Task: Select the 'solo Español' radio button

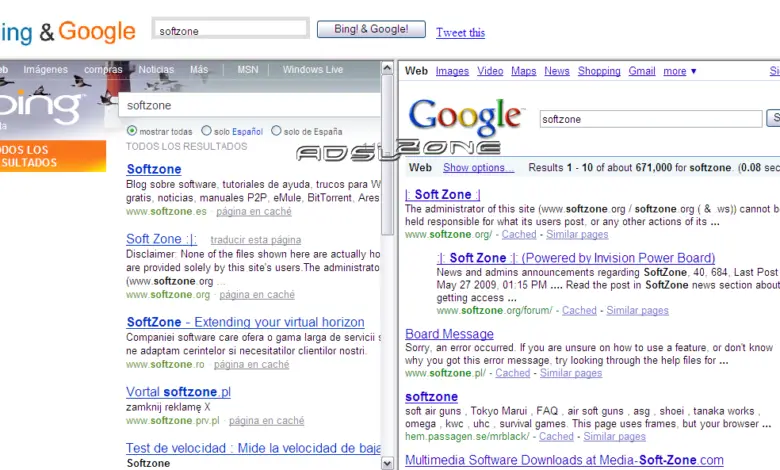Action: tap(206, 131)
